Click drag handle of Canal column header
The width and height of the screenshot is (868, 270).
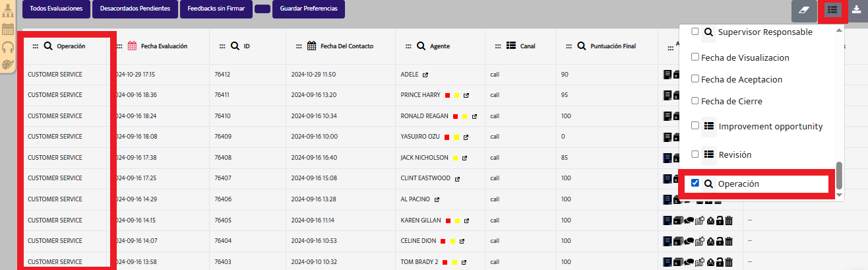(x=497, y=46)
